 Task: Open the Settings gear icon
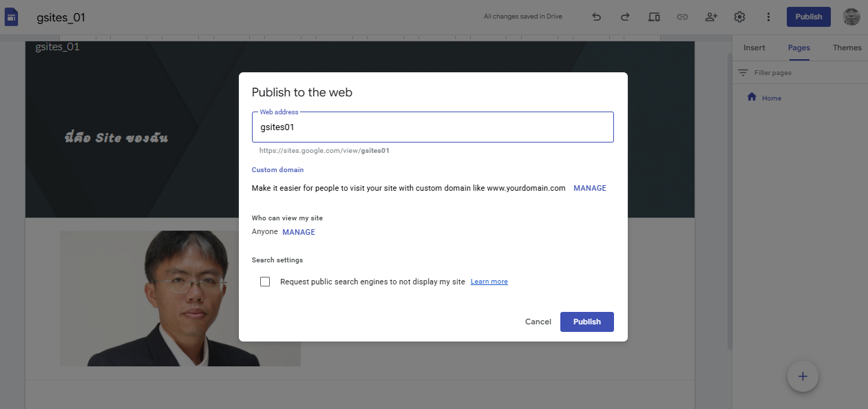740,17
